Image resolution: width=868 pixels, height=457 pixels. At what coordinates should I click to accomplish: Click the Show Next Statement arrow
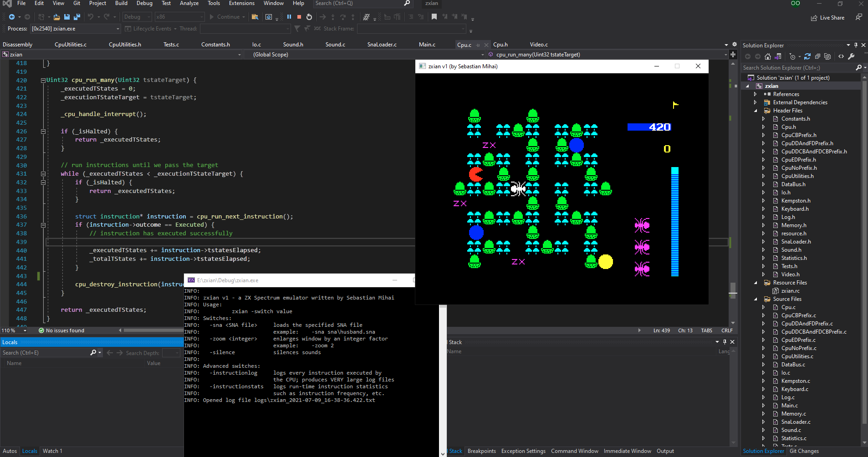[x=323, y=17]
